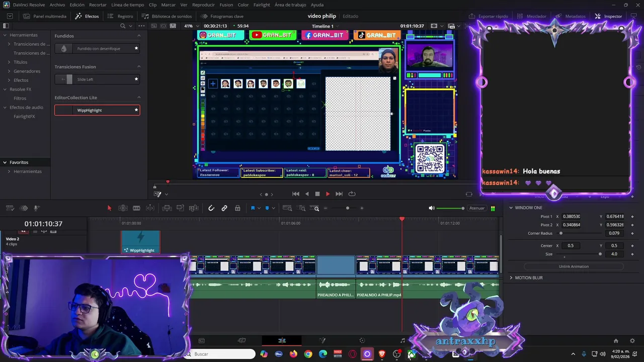Unfavorite Fundido con desenfoque star
Image resolution: width=644 pixels, height=362 pixels.
pos(136,49)
